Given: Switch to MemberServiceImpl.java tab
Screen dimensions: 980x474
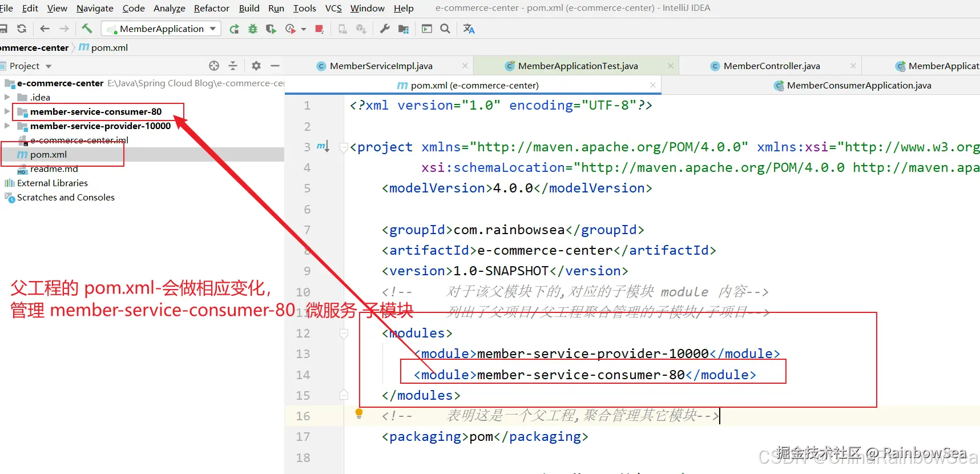Looking at the screenshot, I should 381,66.
